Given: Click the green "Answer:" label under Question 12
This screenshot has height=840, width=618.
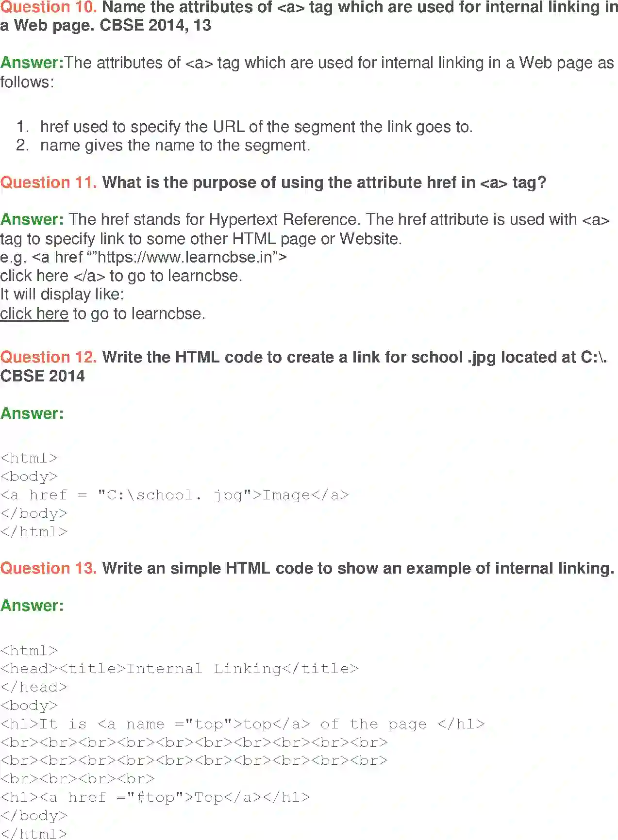Looking at the screenshot, I should tap(32, 413).
